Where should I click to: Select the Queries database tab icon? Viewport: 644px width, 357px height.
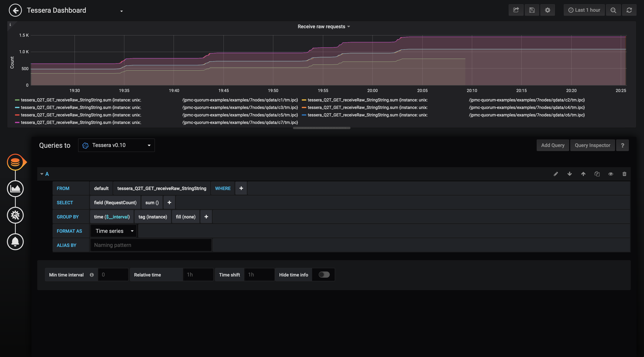coord(15,162)
